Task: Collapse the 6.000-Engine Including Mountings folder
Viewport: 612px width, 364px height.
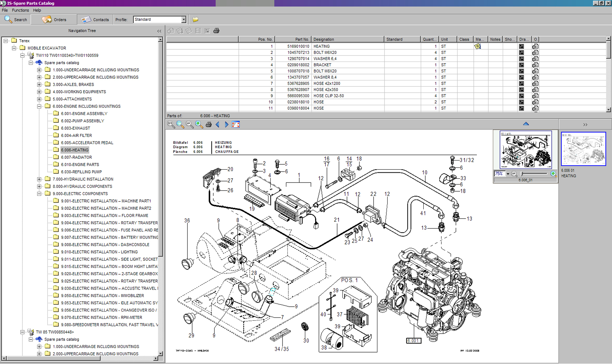Action: (39, 106)
